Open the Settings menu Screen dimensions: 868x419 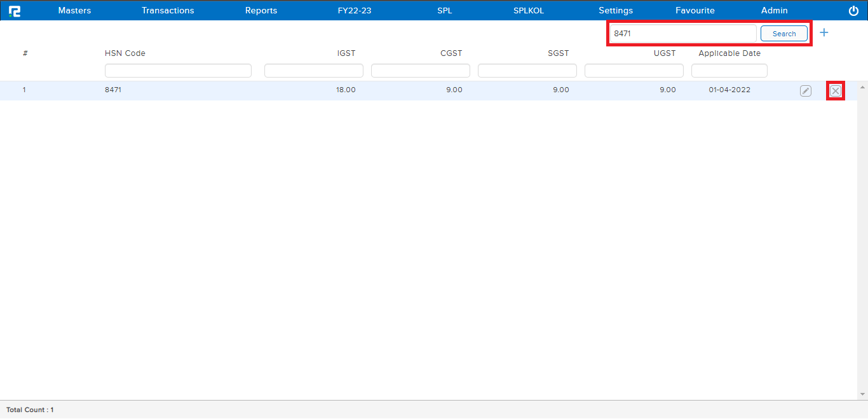pyautogui.click(x=616, y=11)
